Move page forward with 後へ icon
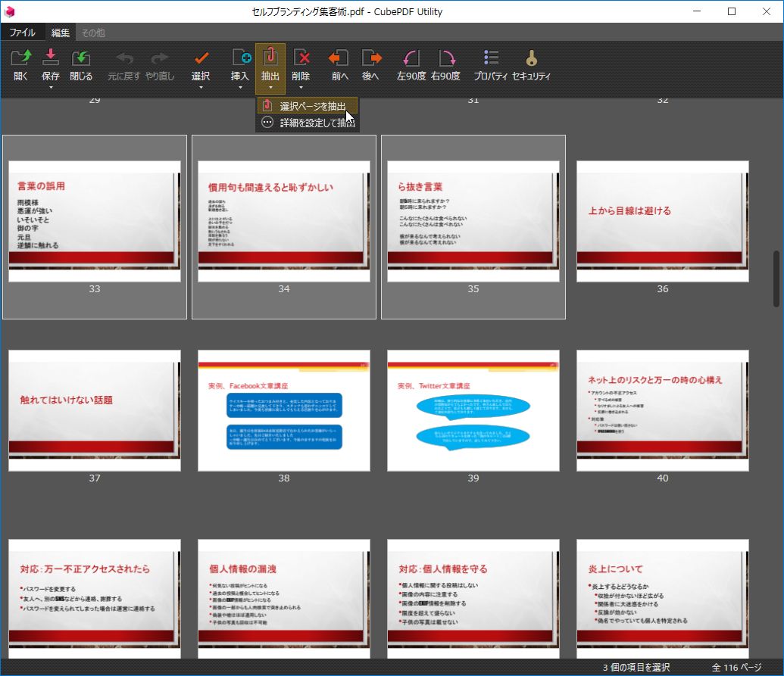 (x=371, y=58)
